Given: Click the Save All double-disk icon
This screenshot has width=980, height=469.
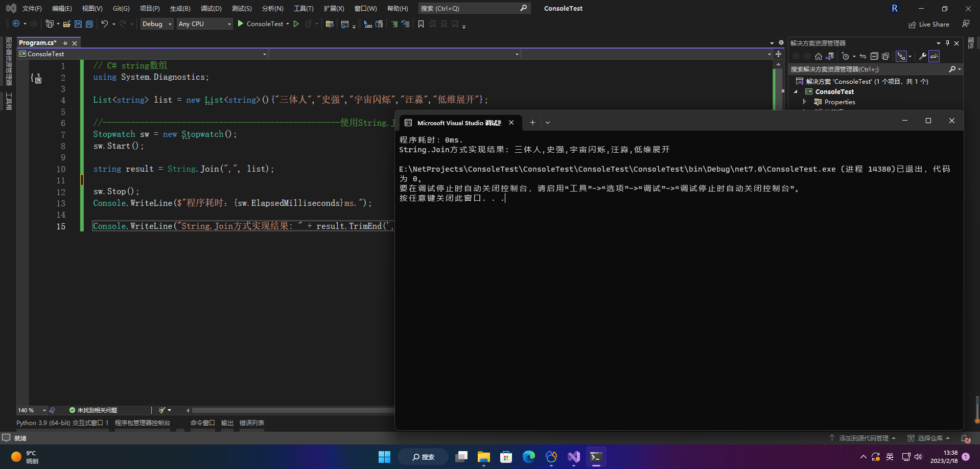Looking at the screenshot, I should [89, 24].
